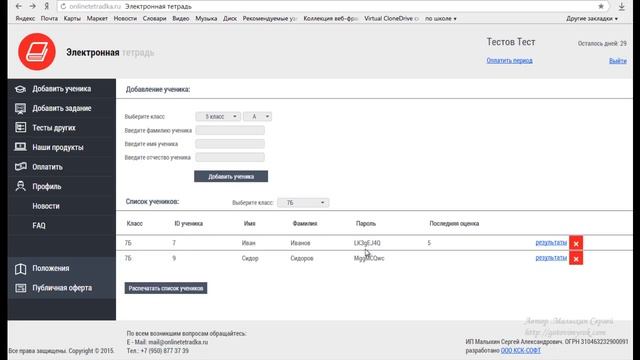Image resolution: width=640 pixels, height=360 pixels.
Task: Click the dark Добавить ученика submit button
Action: [x=231, y=177]
